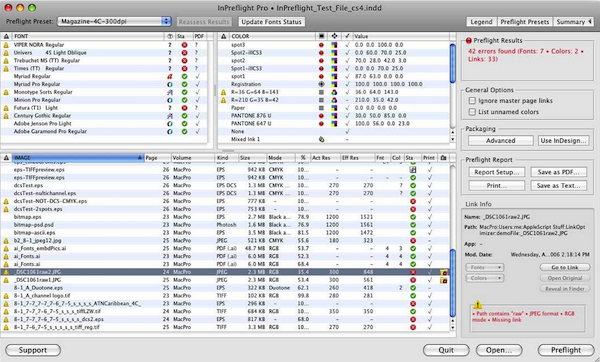Sort images by Eff Res column header
The image size is (600, 362).
point(357,158)
